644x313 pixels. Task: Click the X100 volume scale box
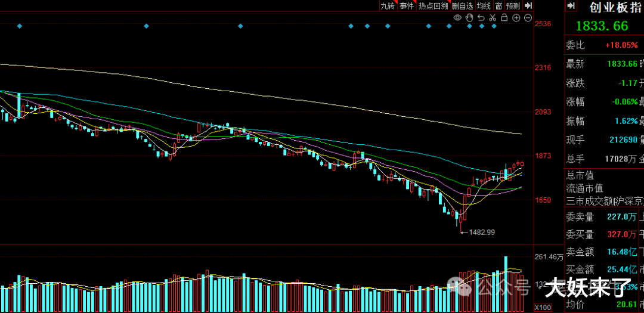543,308
